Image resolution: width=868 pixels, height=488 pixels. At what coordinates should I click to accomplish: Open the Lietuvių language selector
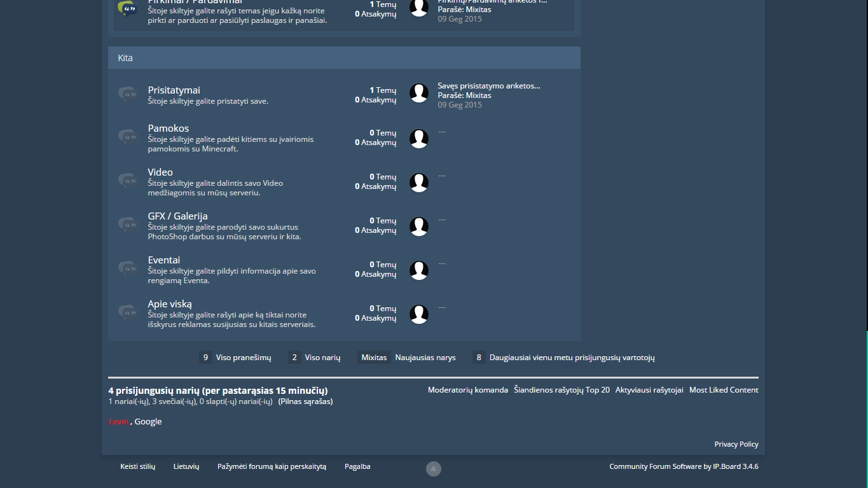[x=186, y=466]
